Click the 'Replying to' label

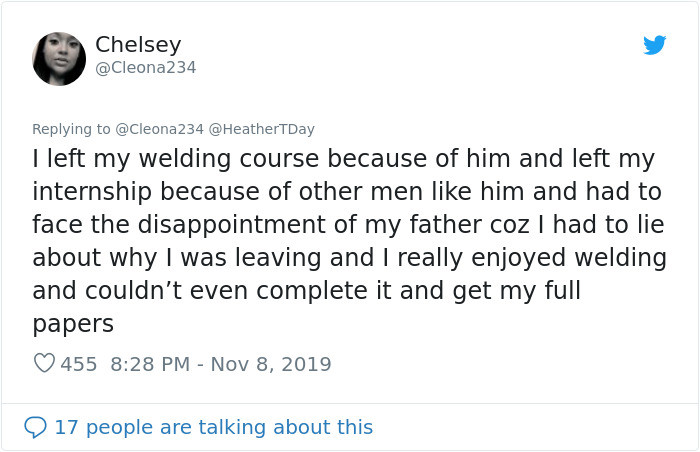[x=72, y=129]
